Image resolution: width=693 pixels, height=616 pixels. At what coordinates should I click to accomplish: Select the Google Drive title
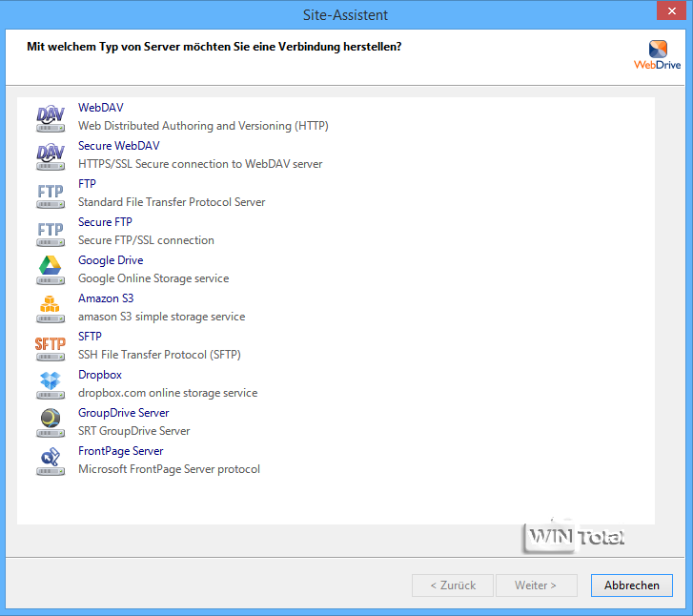tap(111, 260)
